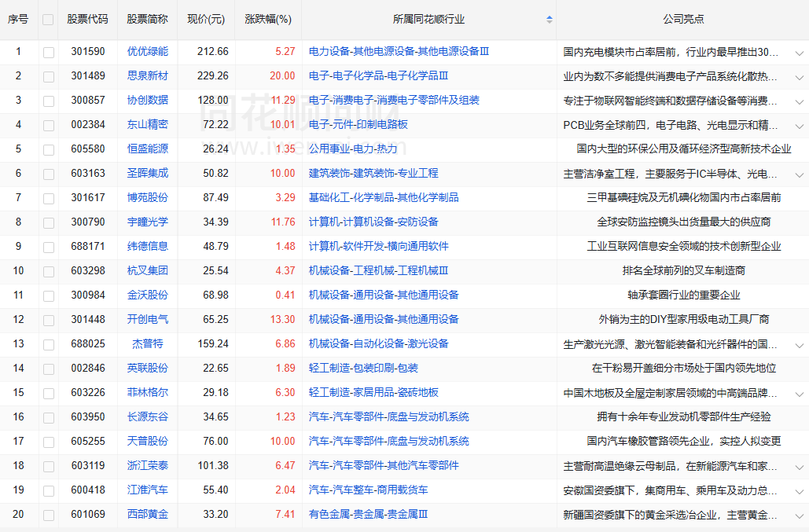809x532 pixels.
Task: Click stock code 603298 cell
Action: coord(88,270)
